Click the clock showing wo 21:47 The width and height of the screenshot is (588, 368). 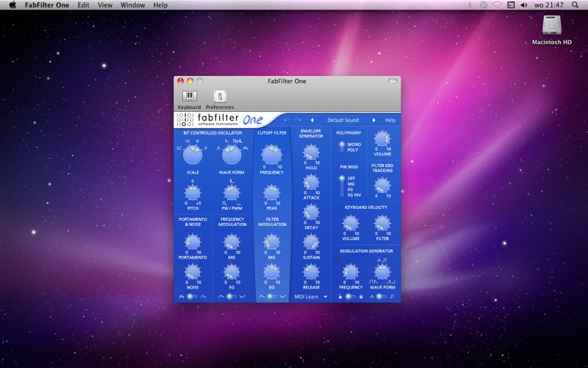pyautogui.click(x=549, y=5)
